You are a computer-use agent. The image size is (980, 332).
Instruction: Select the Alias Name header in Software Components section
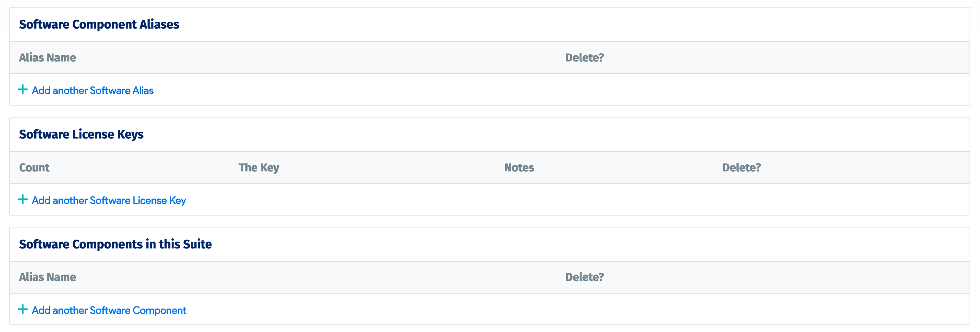pos(48,277)
